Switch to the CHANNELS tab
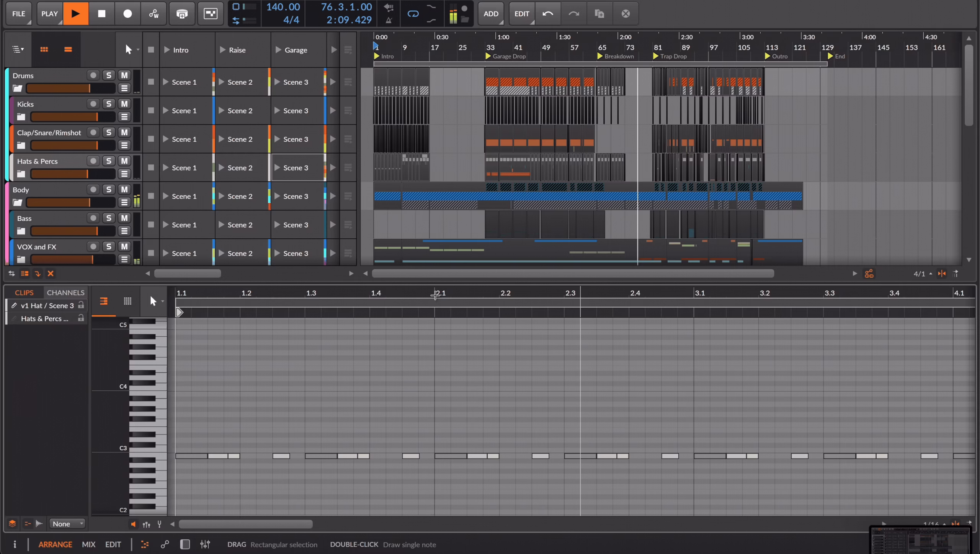Viewport: 980px width, 554px height. click(65, 292)
